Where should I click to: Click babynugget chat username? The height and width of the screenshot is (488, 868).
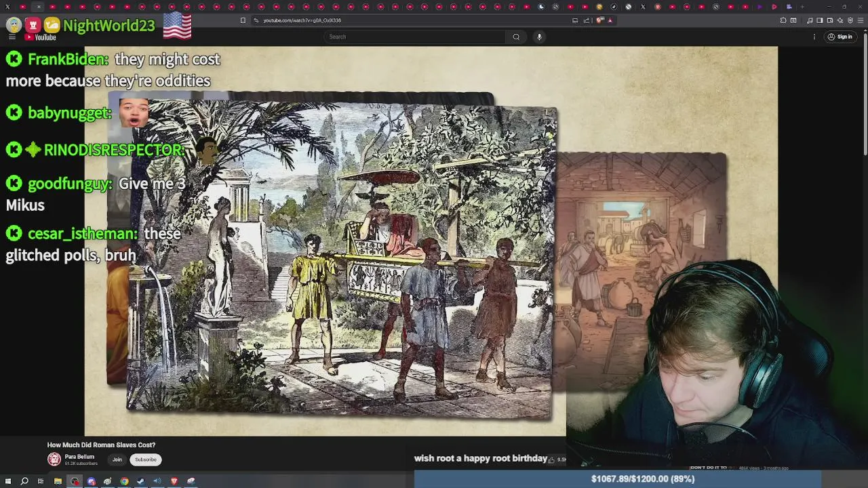tap(69, 113)
